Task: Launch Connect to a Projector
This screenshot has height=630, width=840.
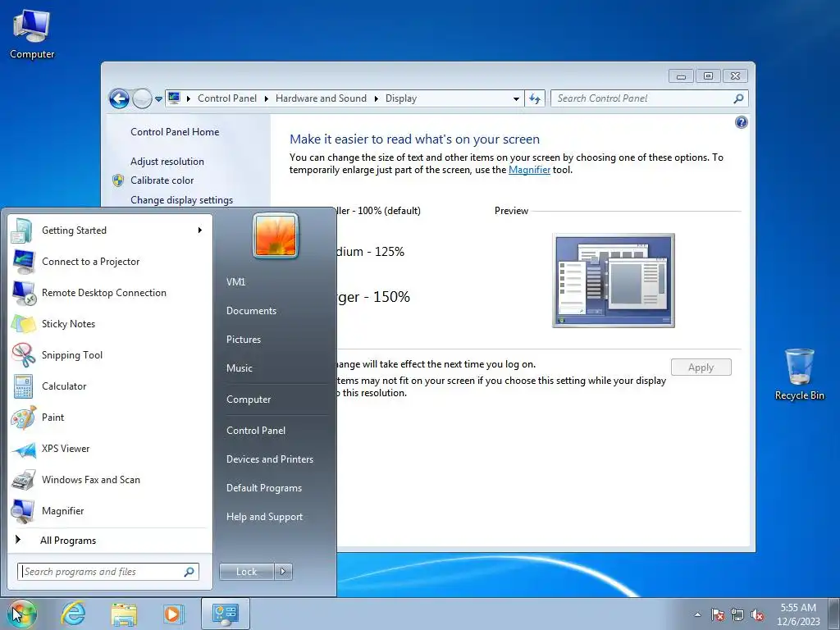Action: point(110,262)
